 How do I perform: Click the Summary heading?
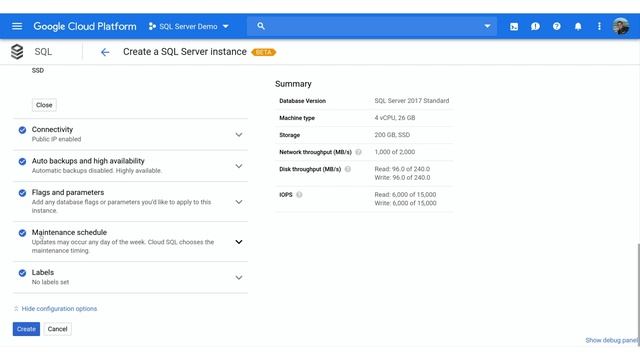pyautogui.click(x=293, y=84)
